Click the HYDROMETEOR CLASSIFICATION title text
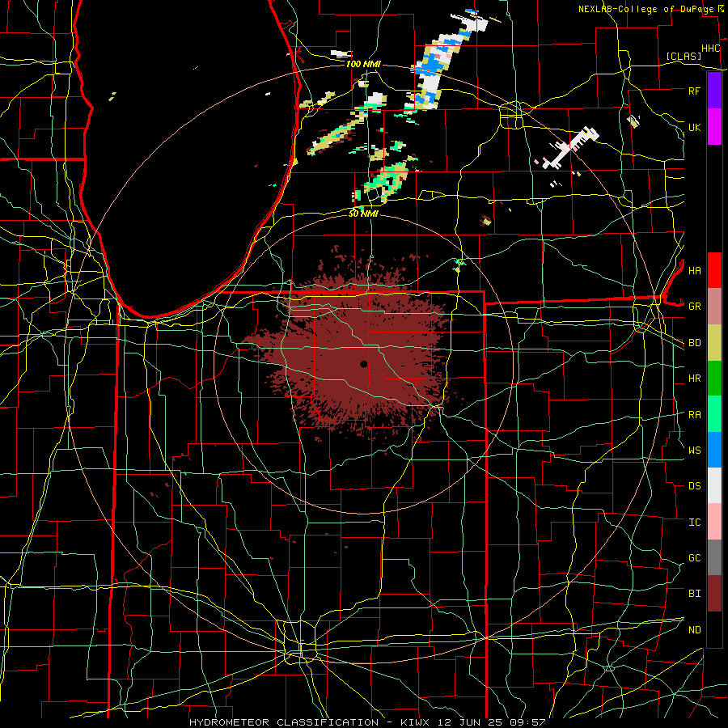Image resolution: width=728 pixels, height=728 pixels. (284, 722)
